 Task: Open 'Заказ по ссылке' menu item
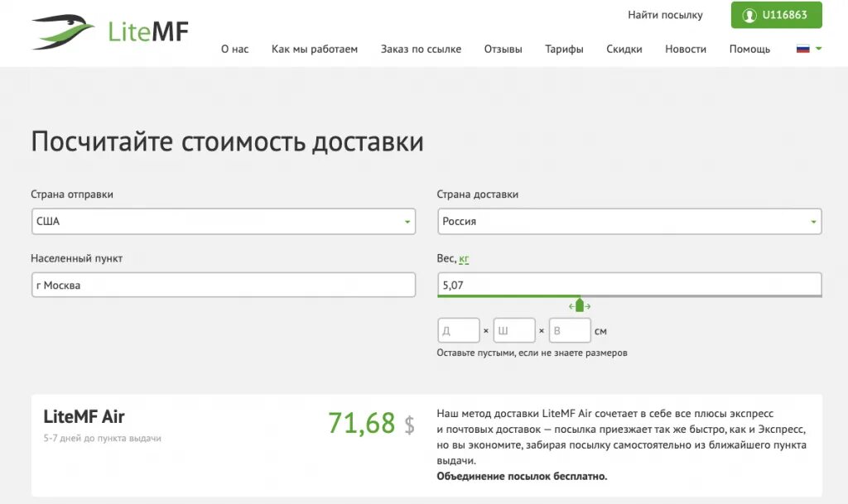coord(421,49)
